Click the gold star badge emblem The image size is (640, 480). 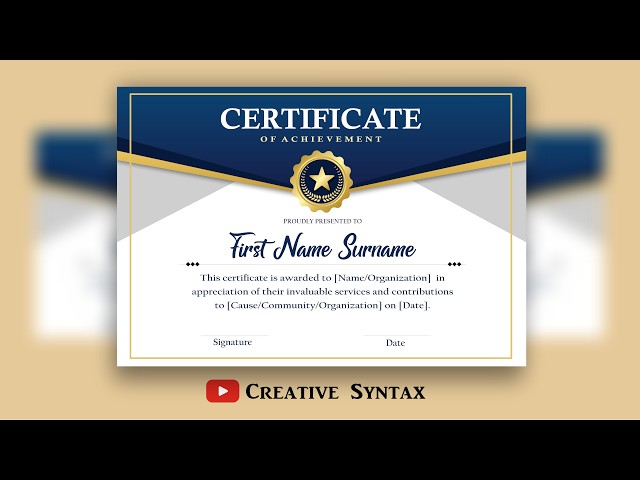pos(321,181)
